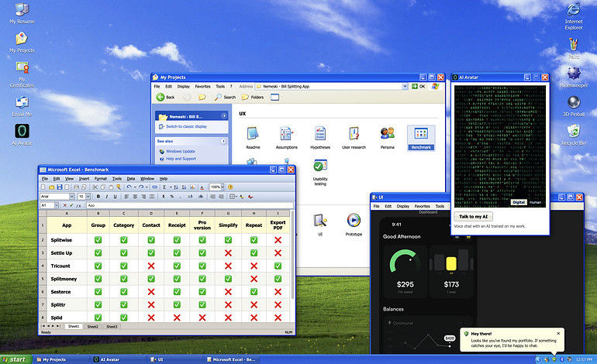
Task: Open the Hypotheses file icon
Action: [x=320, y=137]
